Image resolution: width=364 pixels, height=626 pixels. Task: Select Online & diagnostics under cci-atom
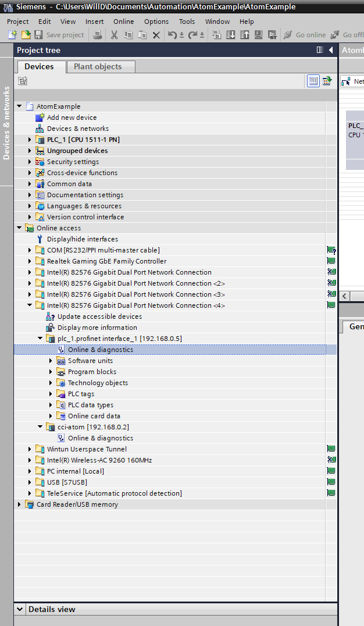[100, 438]
